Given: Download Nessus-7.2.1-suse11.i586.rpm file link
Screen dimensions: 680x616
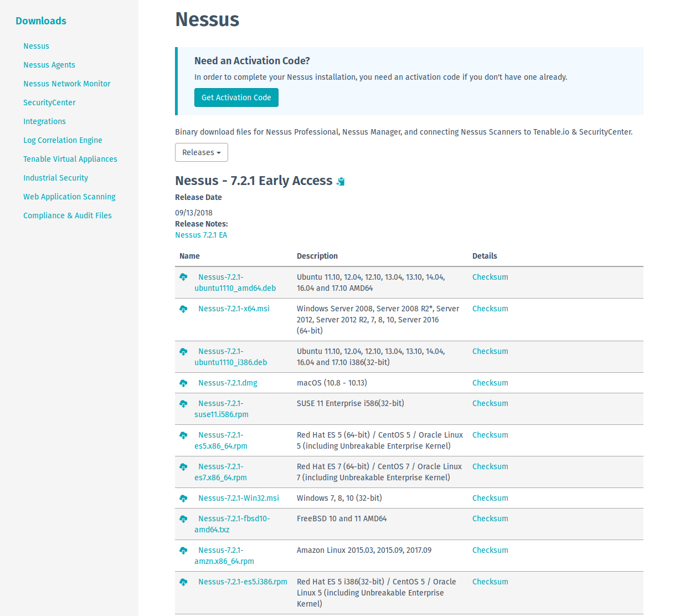Looking at the screenshot, I should (221, 409).
